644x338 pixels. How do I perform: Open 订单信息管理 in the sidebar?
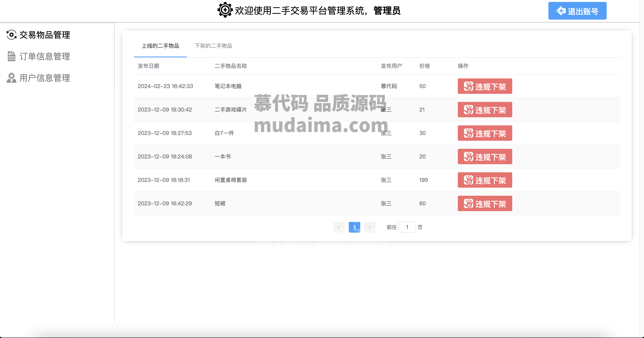[x=38, y=57]
